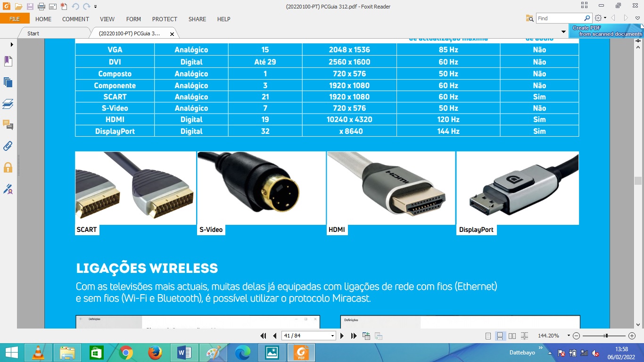Open the HELP ribbon tab
Screen dimensions: 644x362
[223, 19]
